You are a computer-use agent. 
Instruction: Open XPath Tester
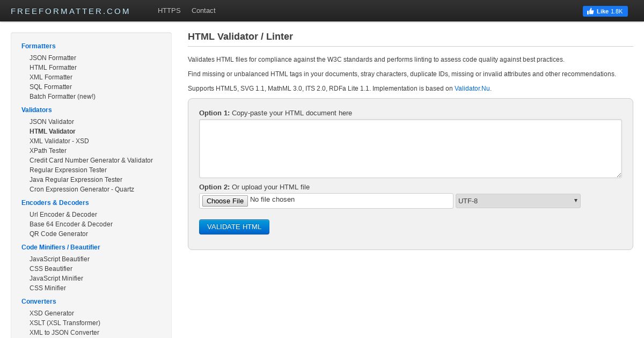click(x=48, y=151)
